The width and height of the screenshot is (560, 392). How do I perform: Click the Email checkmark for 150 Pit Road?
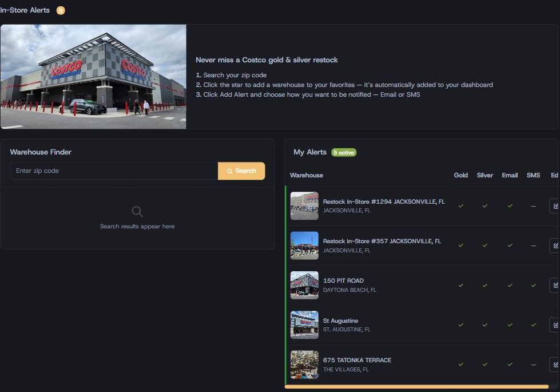click(510, 285)
